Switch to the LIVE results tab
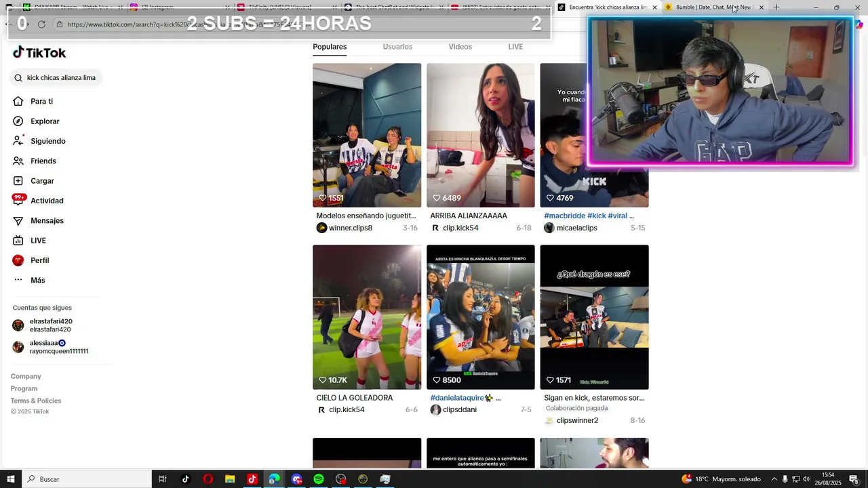 tap(515, 47)
